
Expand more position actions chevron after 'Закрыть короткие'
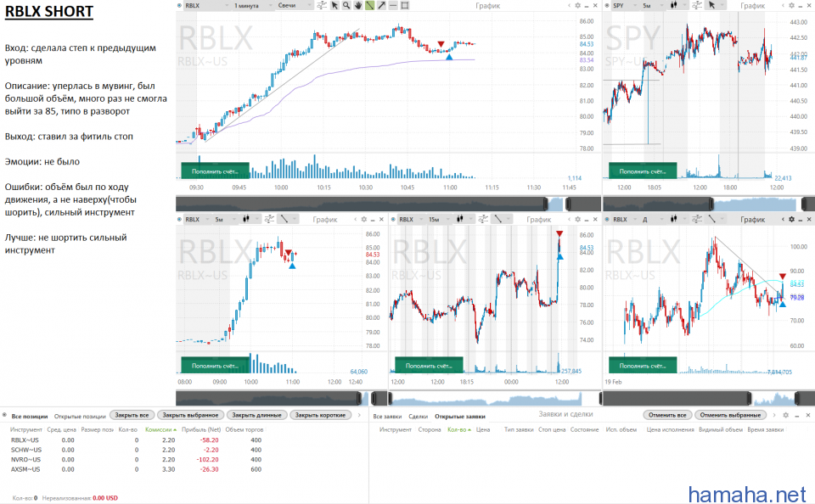point(359,415)
